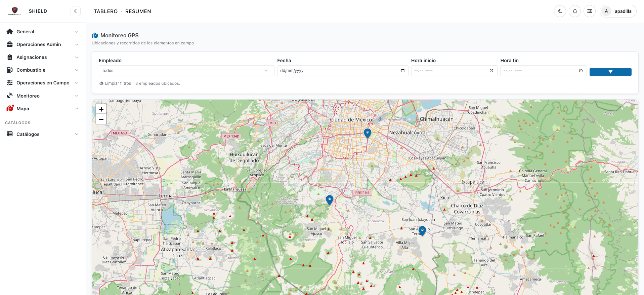Screen dimensions: 644x295
Task: Open the apadilla user menu
Action: click(618, 11)
